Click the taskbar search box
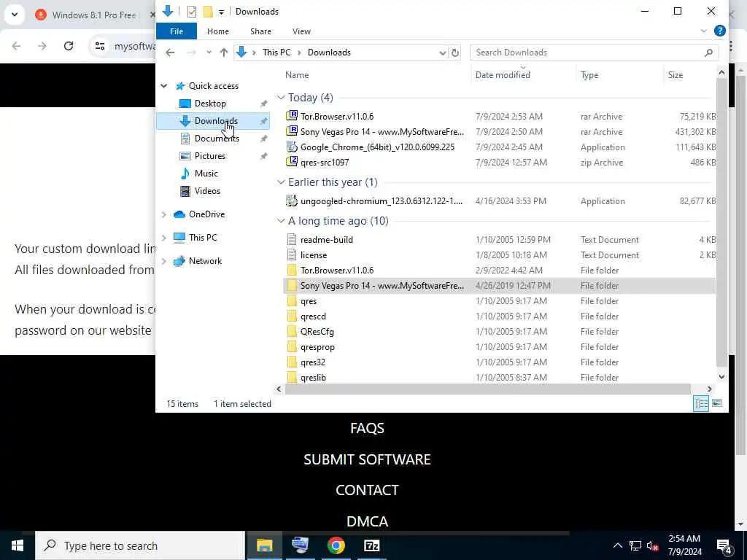The height and width of the screenshot is (560, 747). (x=140, y=545)
